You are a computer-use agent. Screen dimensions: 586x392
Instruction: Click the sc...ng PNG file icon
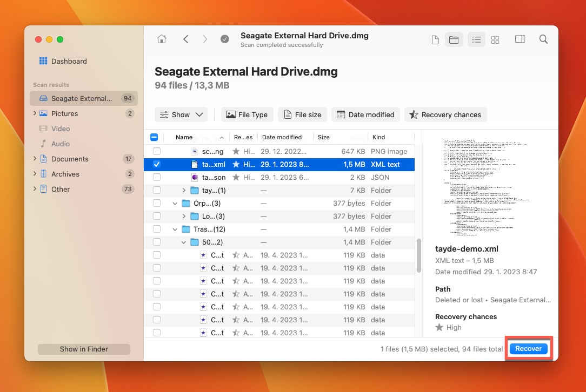pyautogui.click(x=194, y=151)
